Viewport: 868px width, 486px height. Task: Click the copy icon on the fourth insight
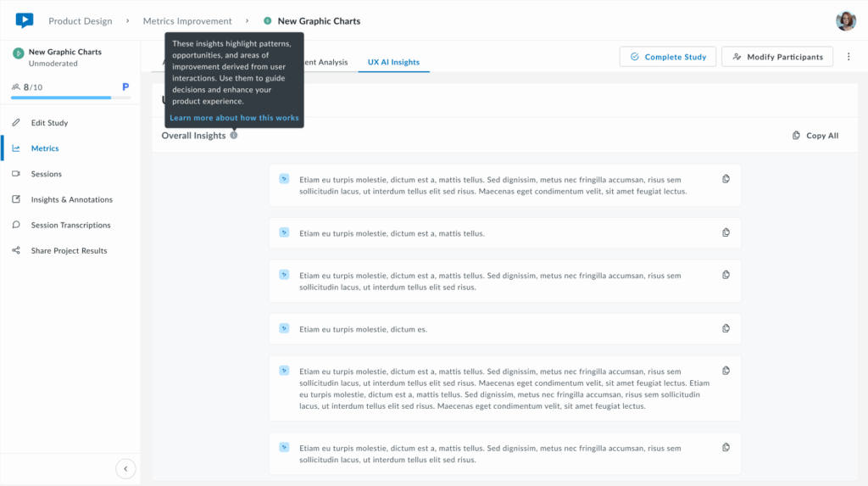726,328
